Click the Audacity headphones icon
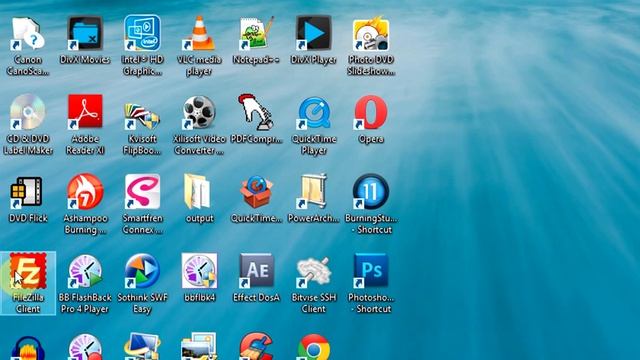Viewport: 640px width, 360px height. 28,348
